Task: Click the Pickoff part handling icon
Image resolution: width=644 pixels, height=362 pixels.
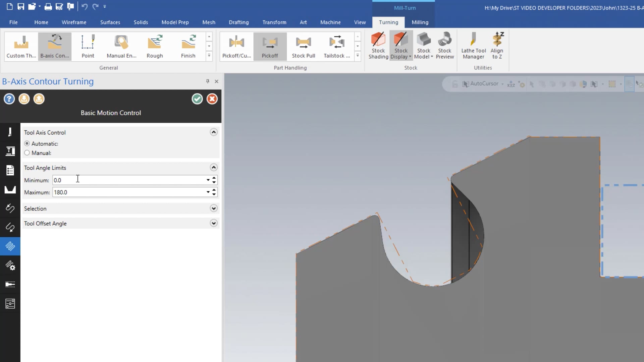Action: tap(270, 45)
